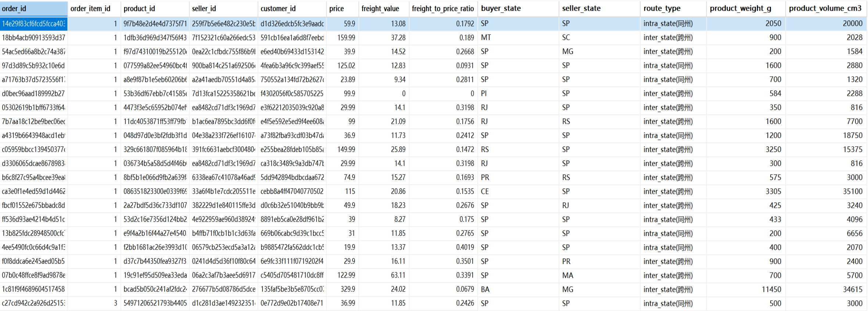Select the price column header

(x=342, y=8)
